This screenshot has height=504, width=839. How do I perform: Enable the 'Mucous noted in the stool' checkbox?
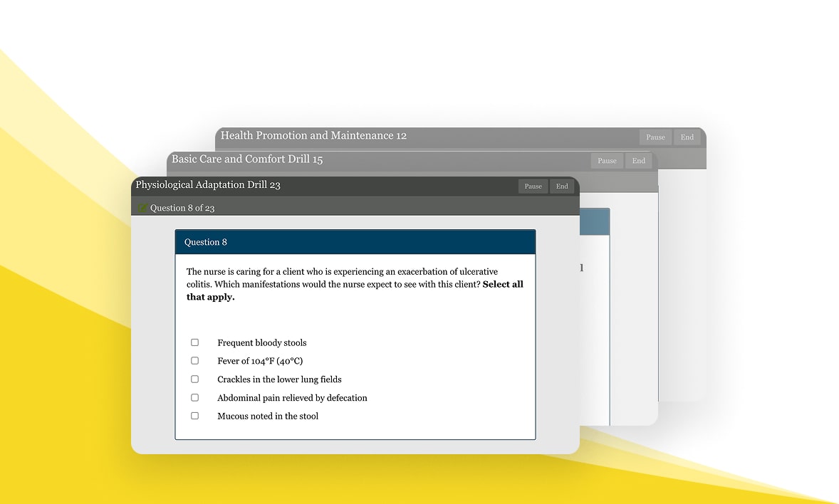click(194, 416)
